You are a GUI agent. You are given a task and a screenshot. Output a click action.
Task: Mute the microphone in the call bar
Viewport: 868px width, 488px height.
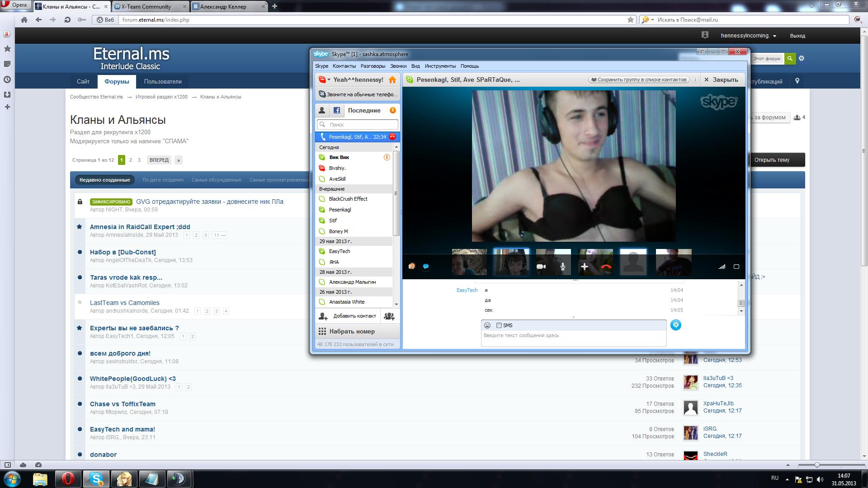point(563,267)
